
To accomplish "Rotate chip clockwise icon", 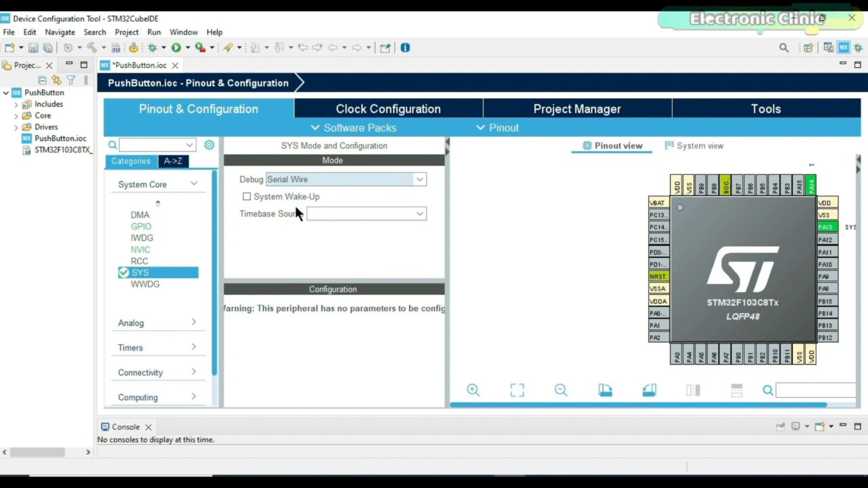I will (605, 390).
